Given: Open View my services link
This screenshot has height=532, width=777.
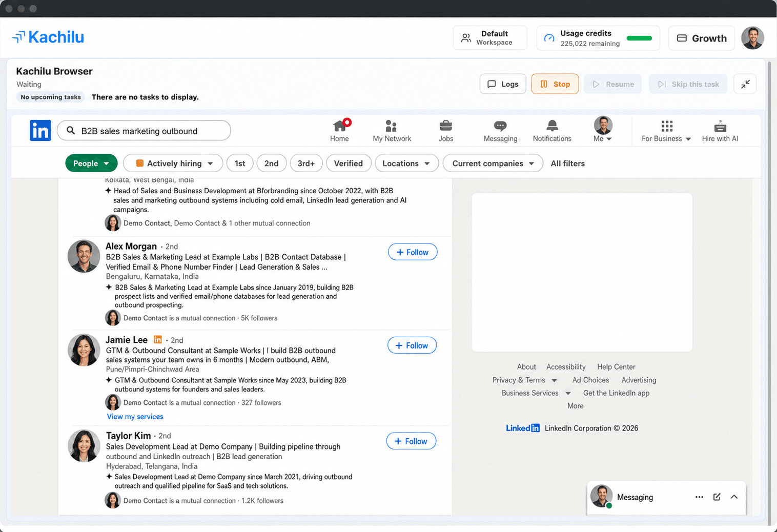Looking at the screenshot, I should (135, 417).
